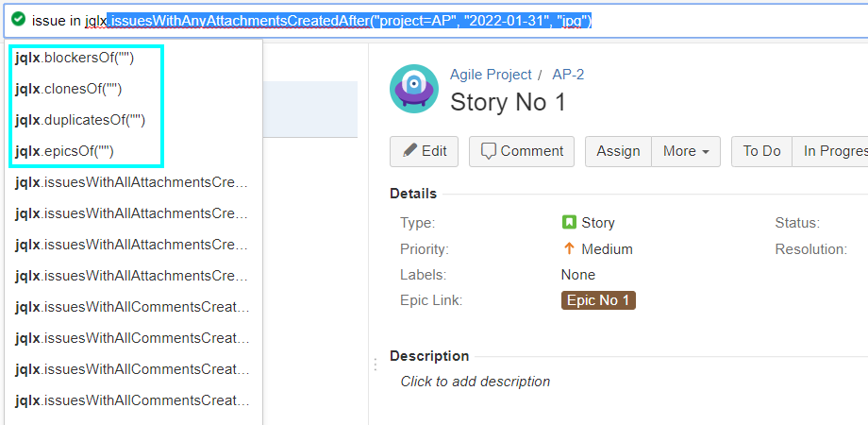Click the Medium priority value text
868x425 pixels.
607,249
